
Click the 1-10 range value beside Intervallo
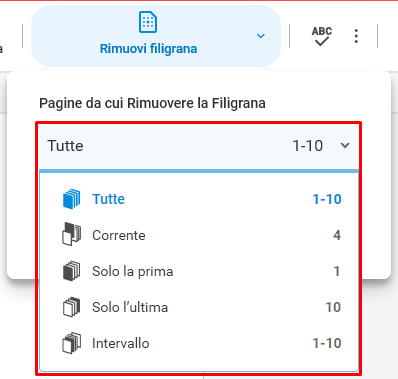click(327, 343)
